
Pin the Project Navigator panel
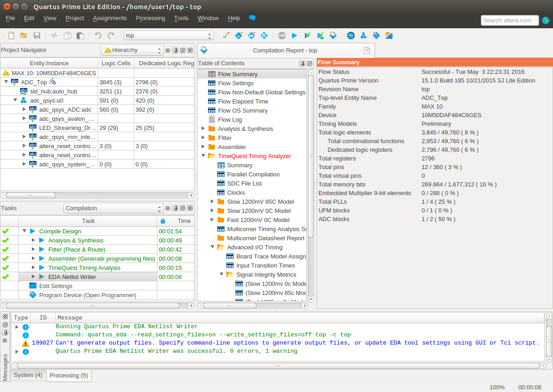click(175, 51)
